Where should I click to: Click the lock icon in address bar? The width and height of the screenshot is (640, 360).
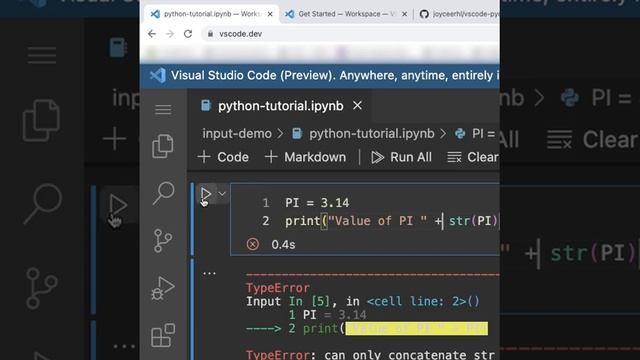pos(210,34)
